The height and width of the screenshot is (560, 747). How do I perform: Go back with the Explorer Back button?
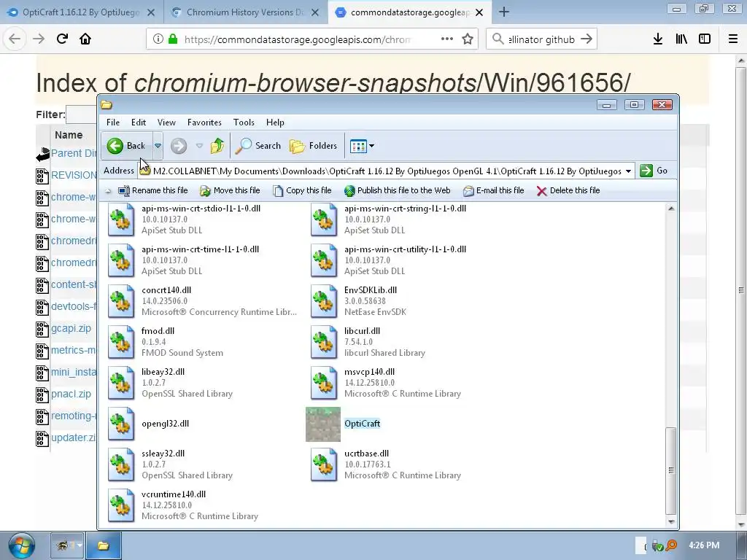[127, 146]
